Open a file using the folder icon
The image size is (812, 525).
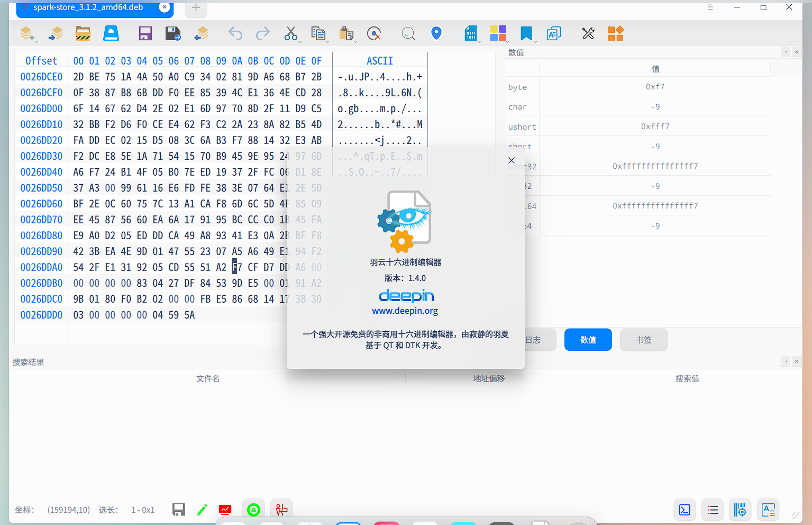[83, 33]
